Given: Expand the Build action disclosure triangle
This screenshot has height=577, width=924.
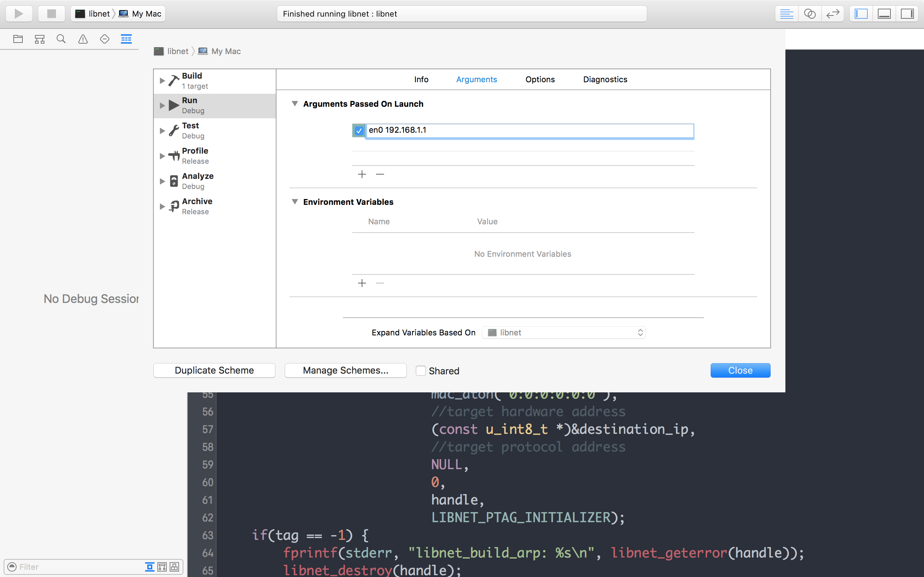Looking at the screenshot, I should coord(162,80).
